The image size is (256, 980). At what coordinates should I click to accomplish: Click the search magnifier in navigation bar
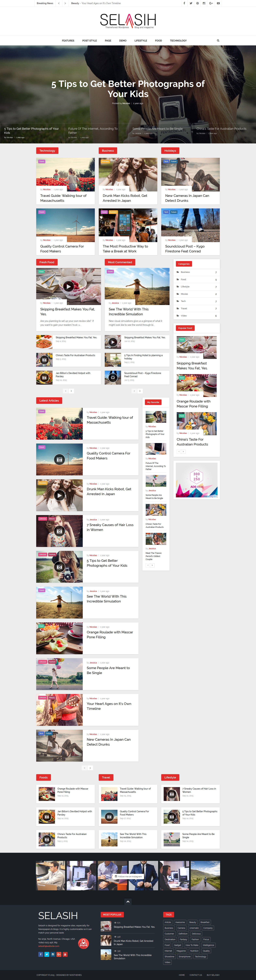(x=218, y=40)
